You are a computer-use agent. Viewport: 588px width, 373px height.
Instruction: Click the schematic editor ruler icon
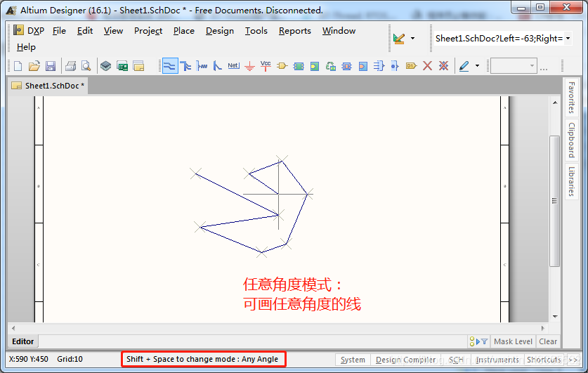[x=399, y=38]
